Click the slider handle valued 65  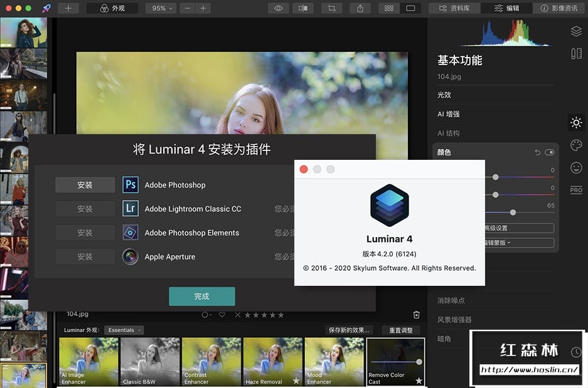(513, 212)
